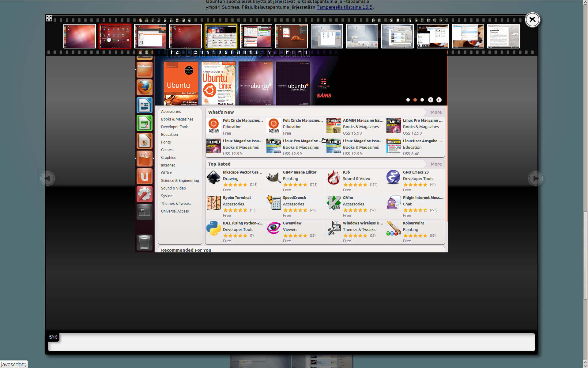
Task: Click the SpeedCrunch calculator icon
Action: tap(273, 203)
